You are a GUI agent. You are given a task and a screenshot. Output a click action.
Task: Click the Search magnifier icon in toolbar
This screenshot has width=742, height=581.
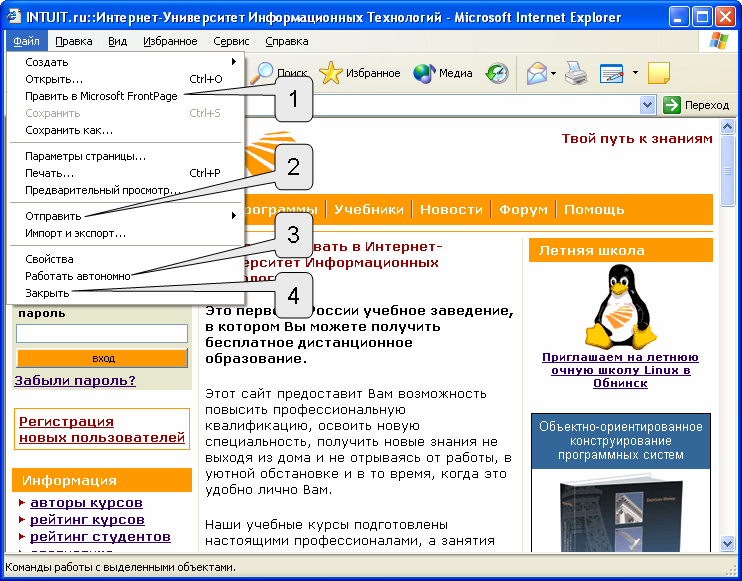pyautogui.click(x=262, y=73)
